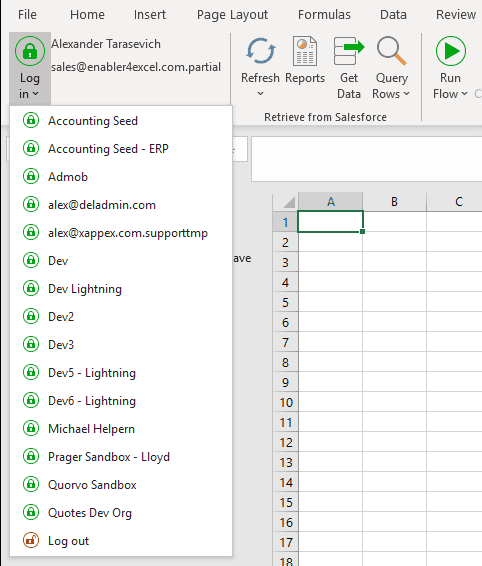This screenshot has height=566, width=482.
Task: Choose Prager Sandbox - Lloyd connection
Action: pos(121,456)
